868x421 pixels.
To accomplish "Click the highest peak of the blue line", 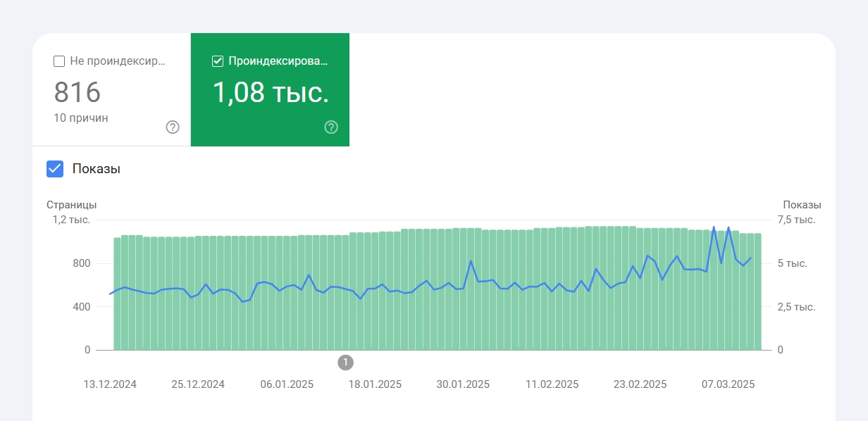I will pos(714,227).
